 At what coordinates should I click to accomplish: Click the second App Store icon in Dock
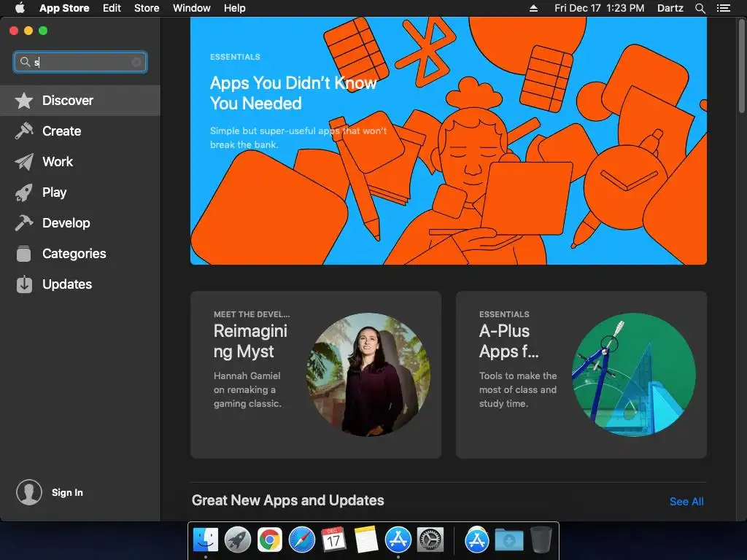tap(477, 540)
